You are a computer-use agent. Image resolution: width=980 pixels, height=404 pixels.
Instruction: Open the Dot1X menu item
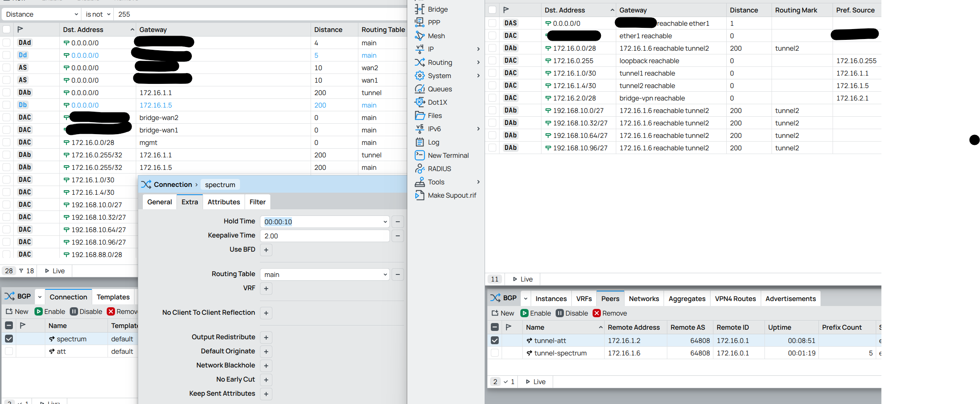point(437,102)
